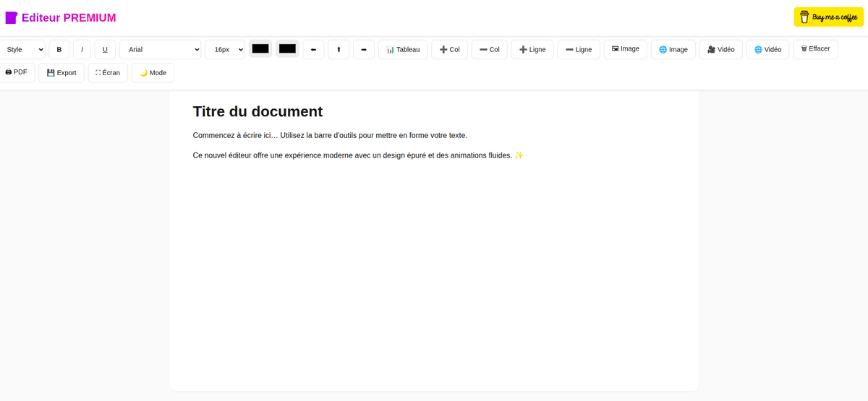Open color swatch beside font size dropdown
Viewport: 868px width, 401px height.
260,49
